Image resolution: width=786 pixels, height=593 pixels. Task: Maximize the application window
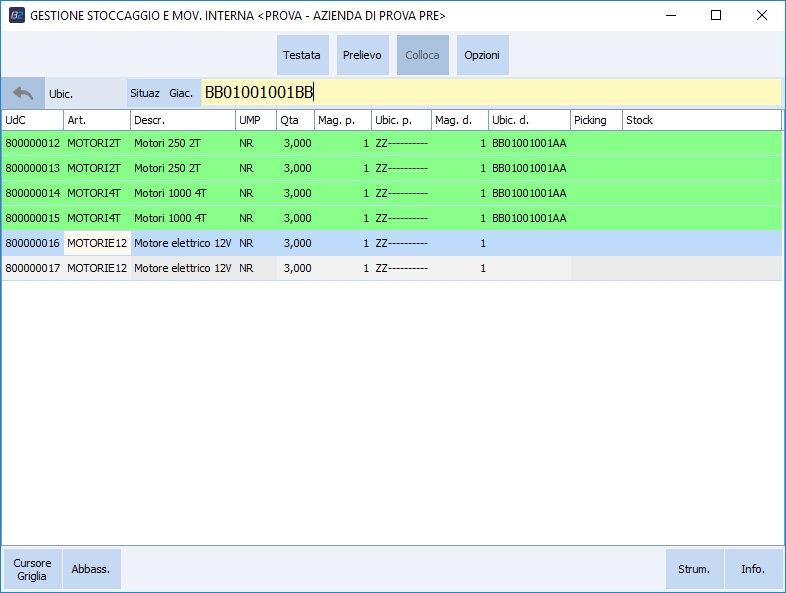[x=715, y=16]
